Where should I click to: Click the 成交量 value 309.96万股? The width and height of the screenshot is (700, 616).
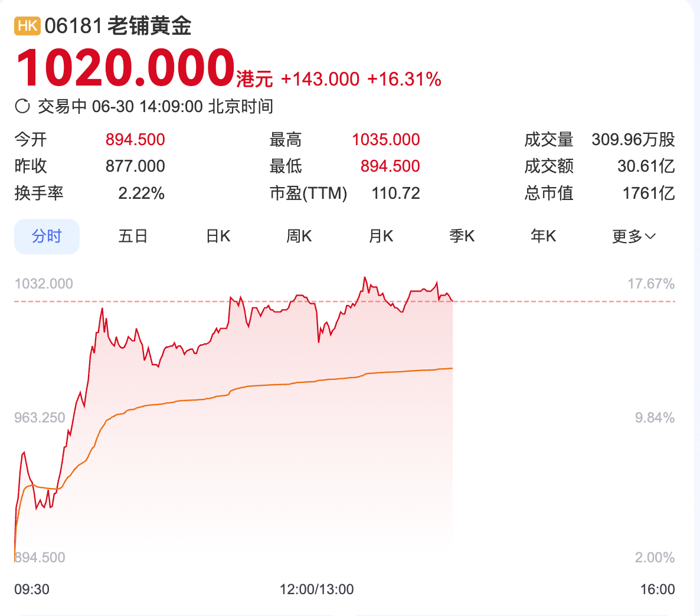coord(633,140)
